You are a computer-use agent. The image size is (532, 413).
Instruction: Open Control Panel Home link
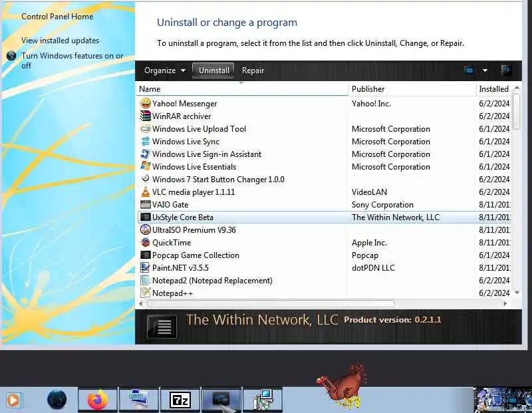pyautogui.click(x=57, y=16)
